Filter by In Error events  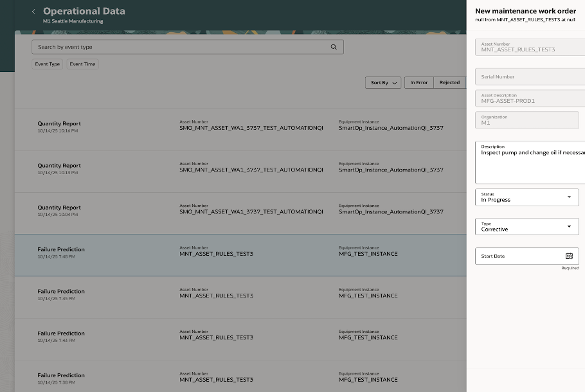click(419, 82)
